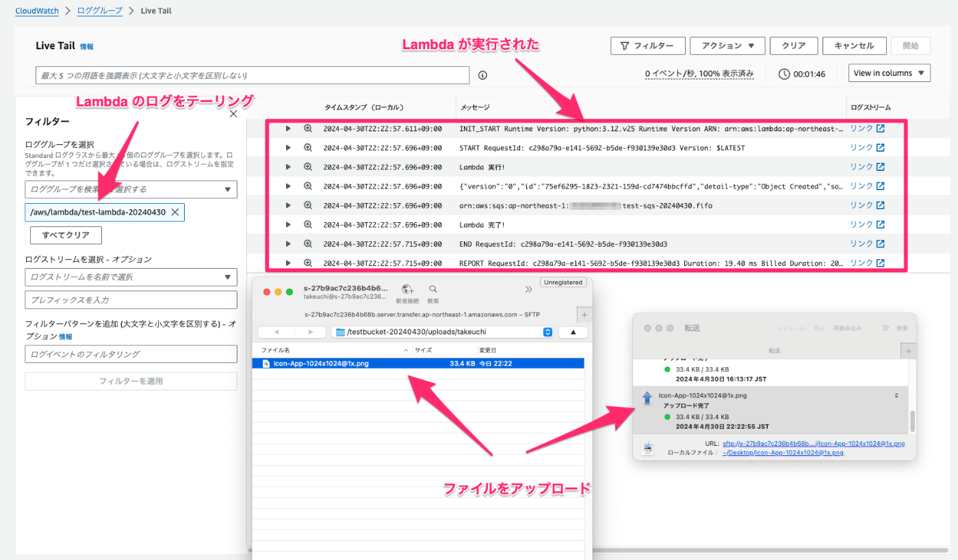Viewport: 958px width, 560px height.
Task: Click the zoom icon on 'Lambda 完了!' row
Action: click(x=308, y=224)
